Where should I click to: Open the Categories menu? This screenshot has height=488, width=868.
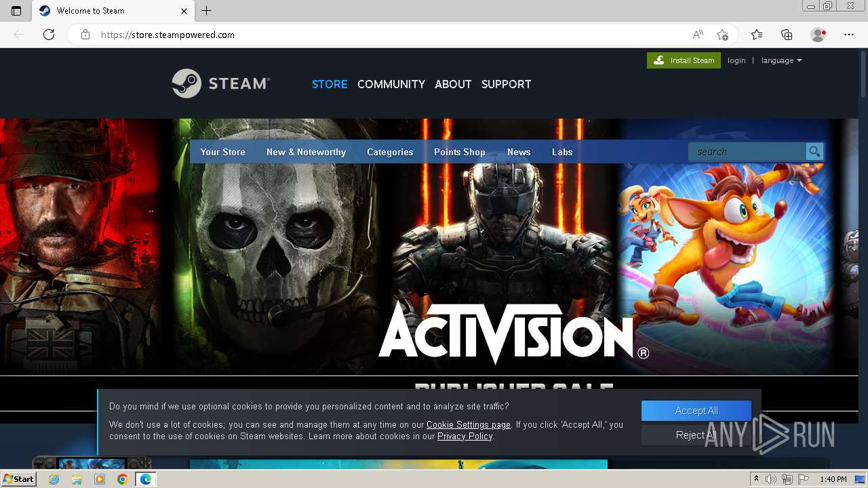(x=390, y=152)
